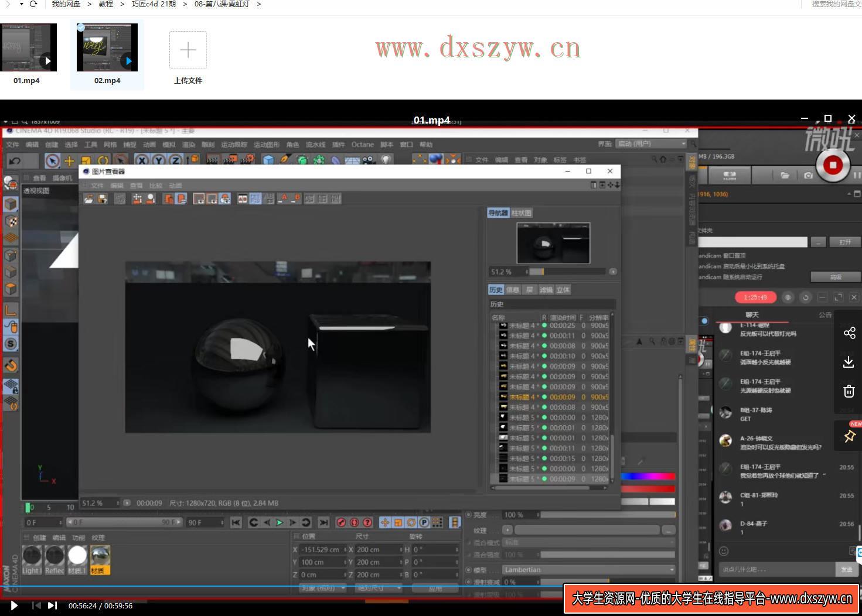This screenshot has width=862, height=616.
Task: Select the texture mode checkered cube icon
Action: pos(11,221)
